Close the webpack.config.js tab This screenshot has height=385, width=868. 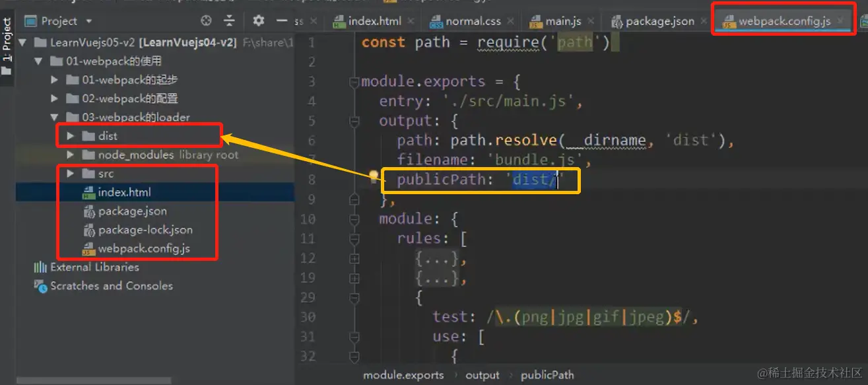point(840,21)
